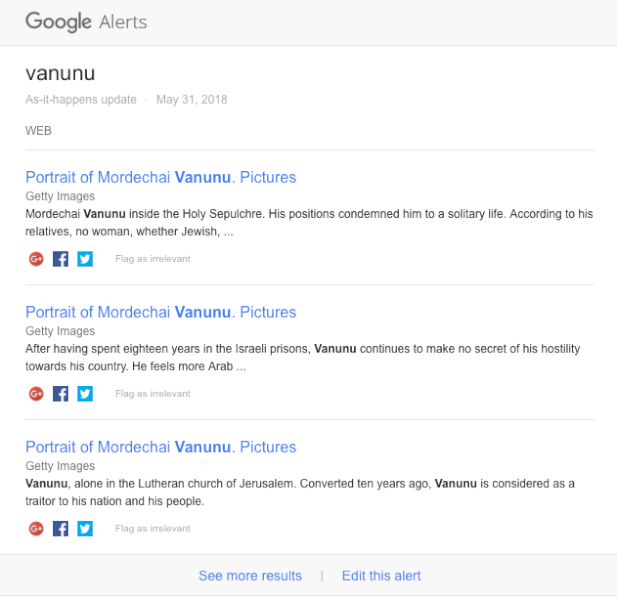Click the Google Alerts logo
The height and width of the screenshot is (600, 617).
click(86, 22)
